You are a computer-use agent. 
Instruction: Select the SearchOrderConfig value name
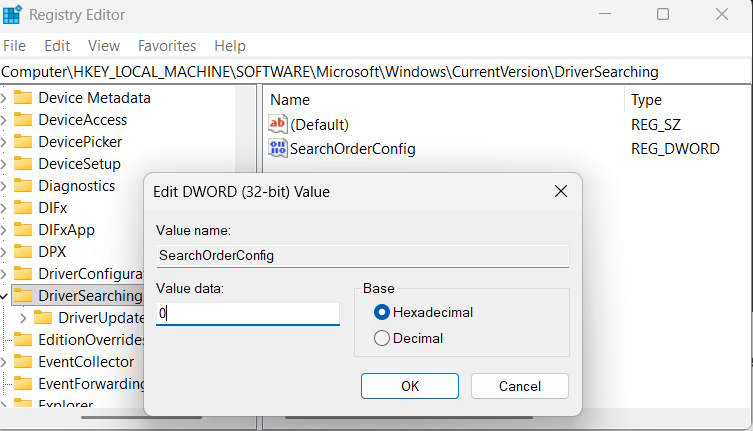[352, 149]
